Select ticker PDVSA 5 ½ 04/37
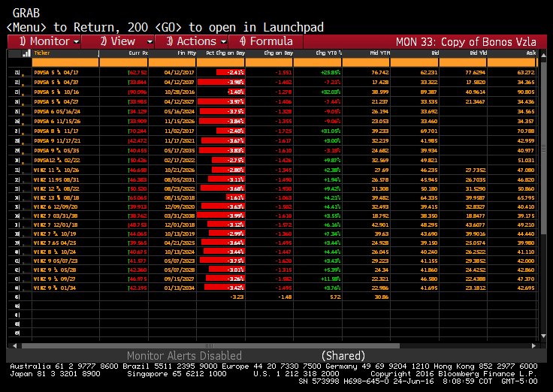 click(56, 82)
